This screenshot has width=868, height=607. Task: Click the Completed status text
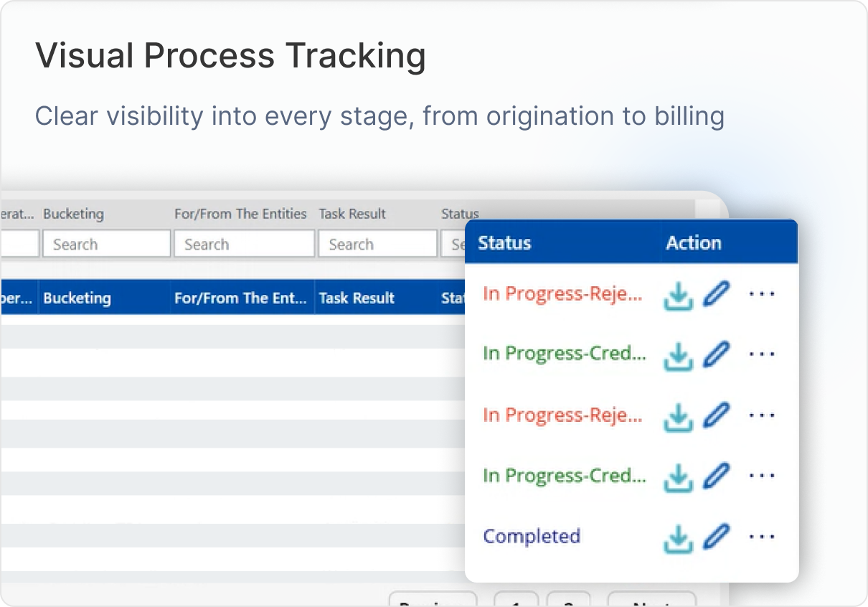pos(532,537)
